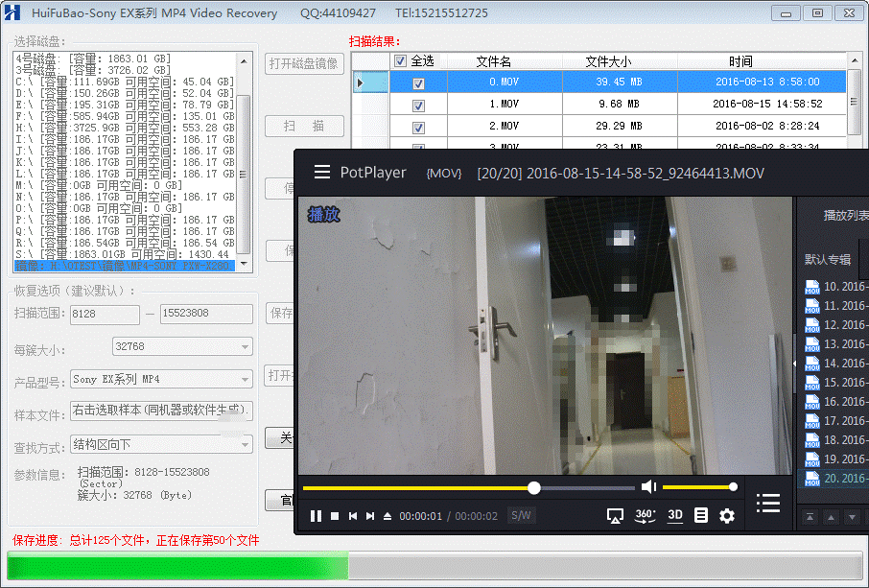Open the 默认专辑 playlist tab
The width and height of the screenshot is (869, 588).
pyautogui.click(x=828, y=259)
